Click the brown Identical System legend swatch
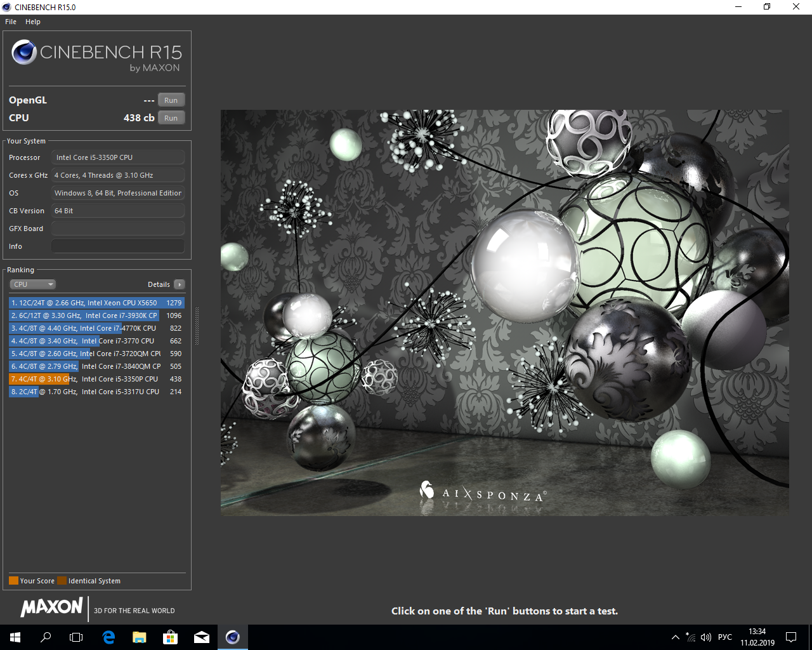Screen dimensions: 812x650 point(62,581)
